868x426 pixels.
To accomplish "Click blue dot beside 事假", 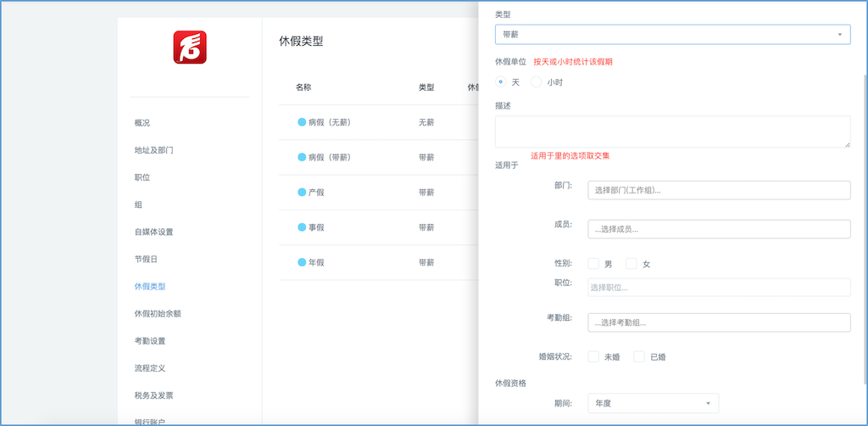I will pos(302,227).
